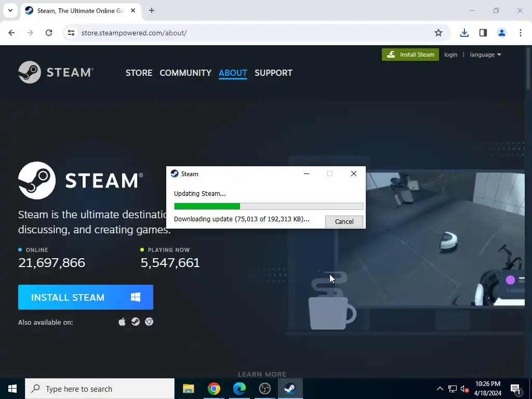Click the large STEAM hero logo

(81, 180)
